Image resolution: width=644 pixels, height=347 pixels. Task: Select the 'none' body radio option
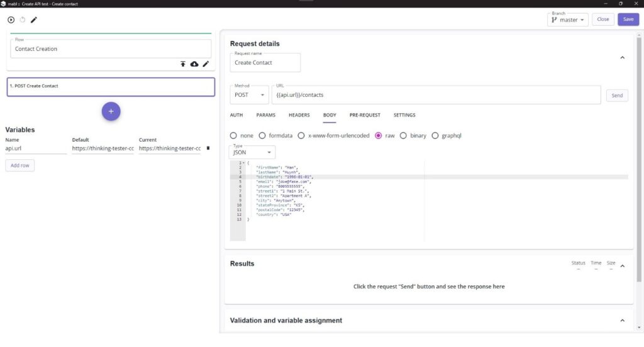234,135
